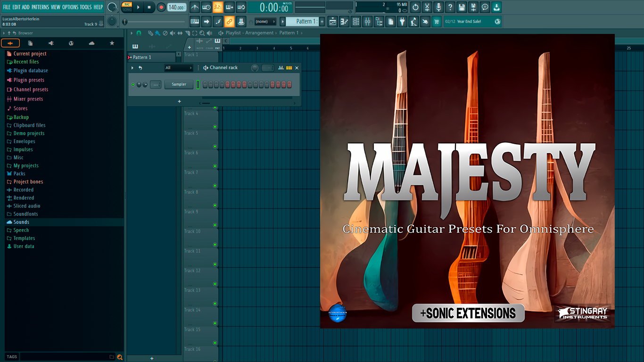Open the playlist view icon
Screen dimensions: 644x362
(333, 21)
